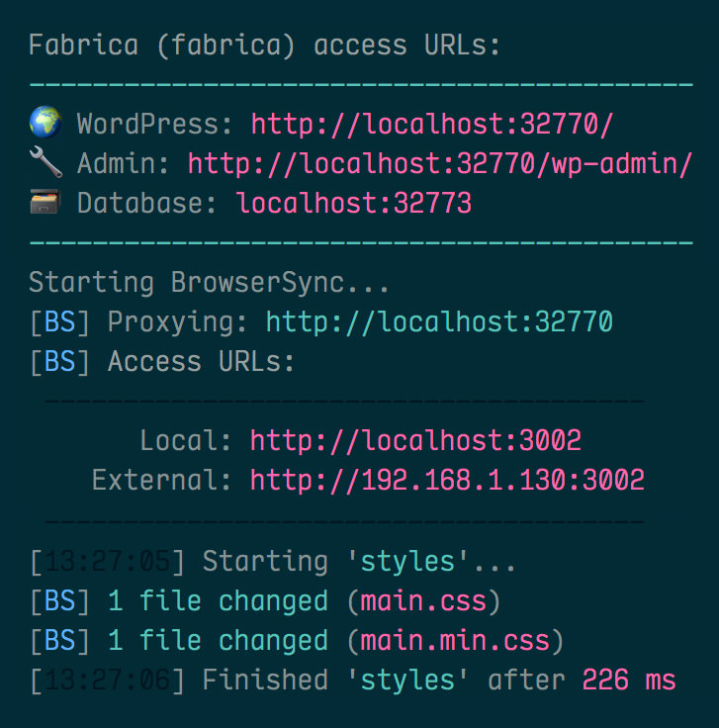The width and height of the screenshot is (719, 728).
Task: Open the Local localhost:3002 URL
Action: pyautogui.click(x=415, y=441)
